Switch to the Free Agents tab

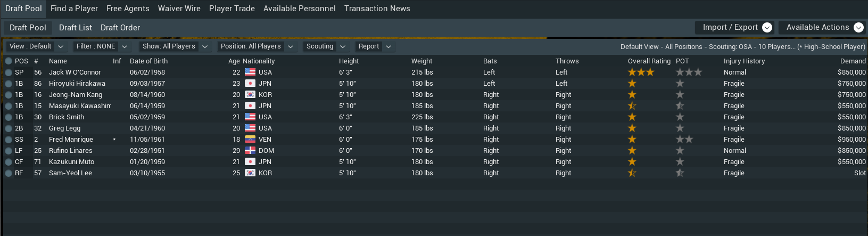tap(128, 9)
